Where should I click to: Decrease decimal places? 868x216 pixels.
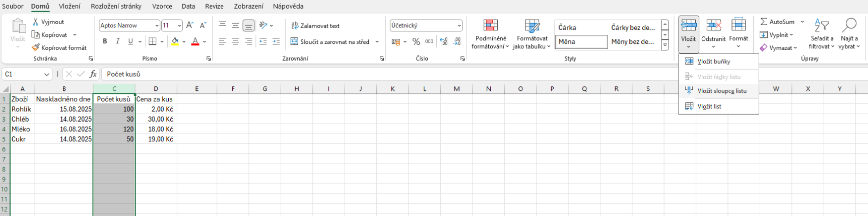(457, 41)
